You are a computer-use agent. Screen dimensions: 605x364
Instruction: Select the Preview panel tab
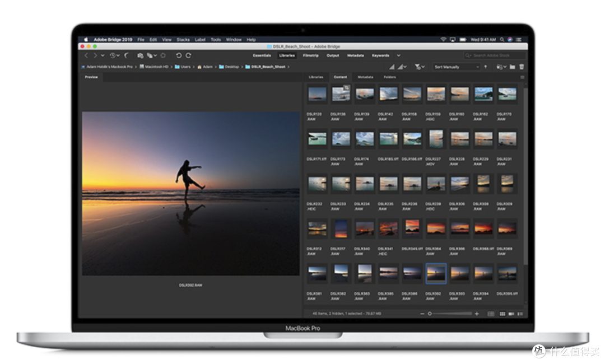pos(91,77)
